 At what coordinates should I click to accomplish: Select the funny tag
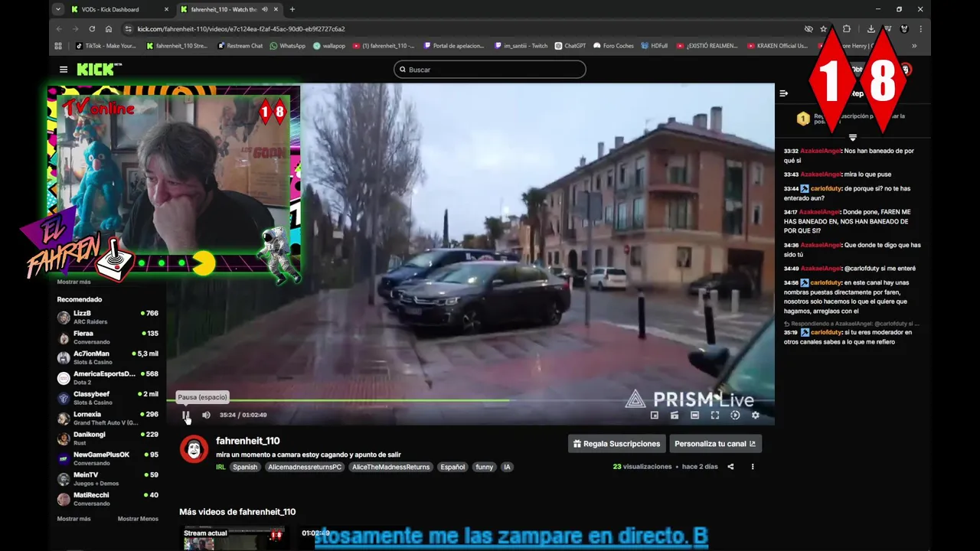[485, 467]
